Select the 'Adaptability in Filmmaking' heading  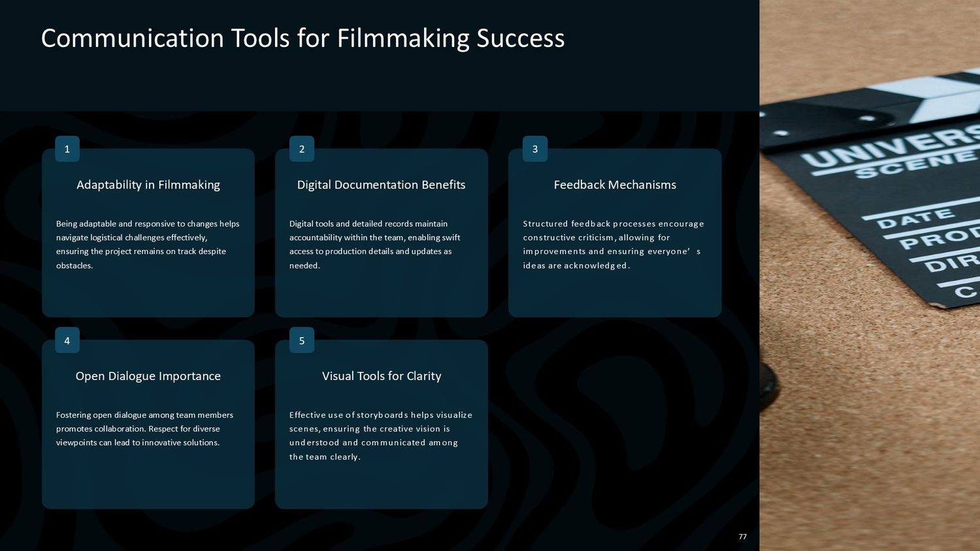click(x=148, y=185)
